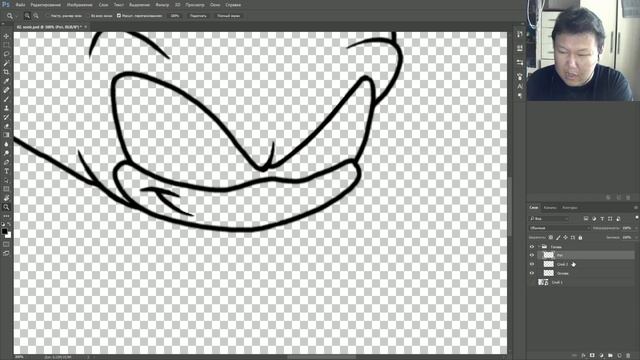Select the Brush tool

pyautogui.click(x=6, y=99)
